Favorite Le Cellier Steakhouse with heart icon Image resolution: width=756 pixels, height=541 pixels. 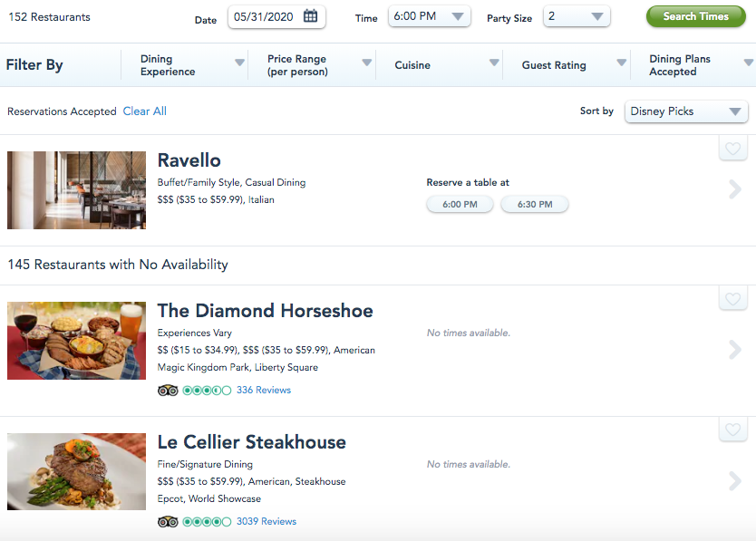732,430
